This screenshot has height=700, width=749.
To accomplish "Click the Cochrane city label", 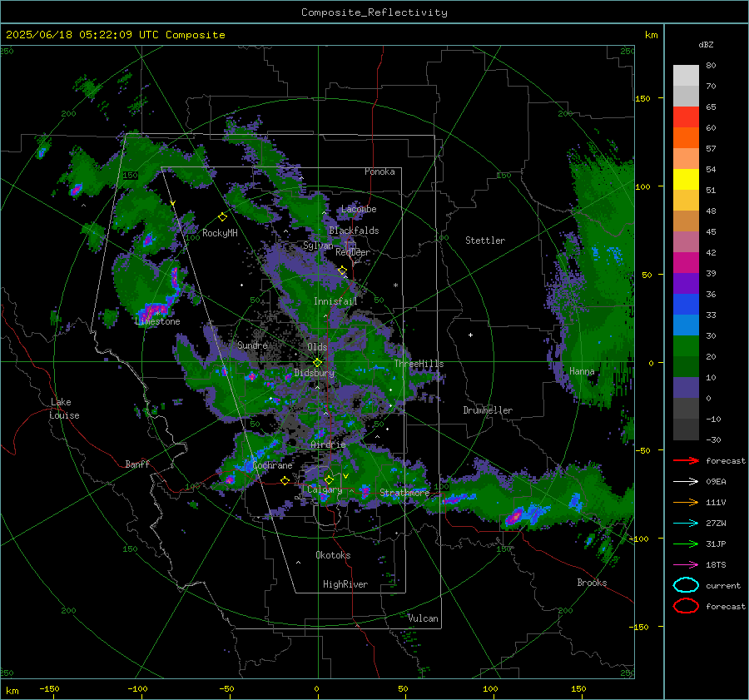I will pos(272,465).
